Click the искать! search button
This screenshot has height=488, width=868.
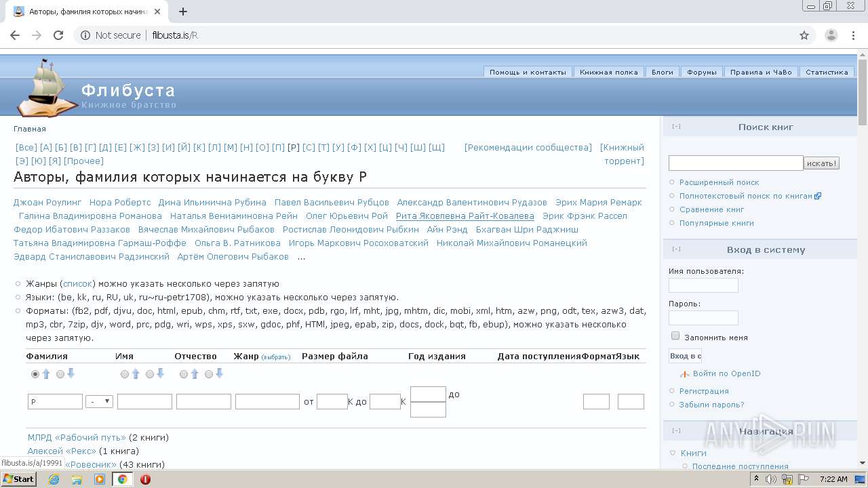point(822,163)
